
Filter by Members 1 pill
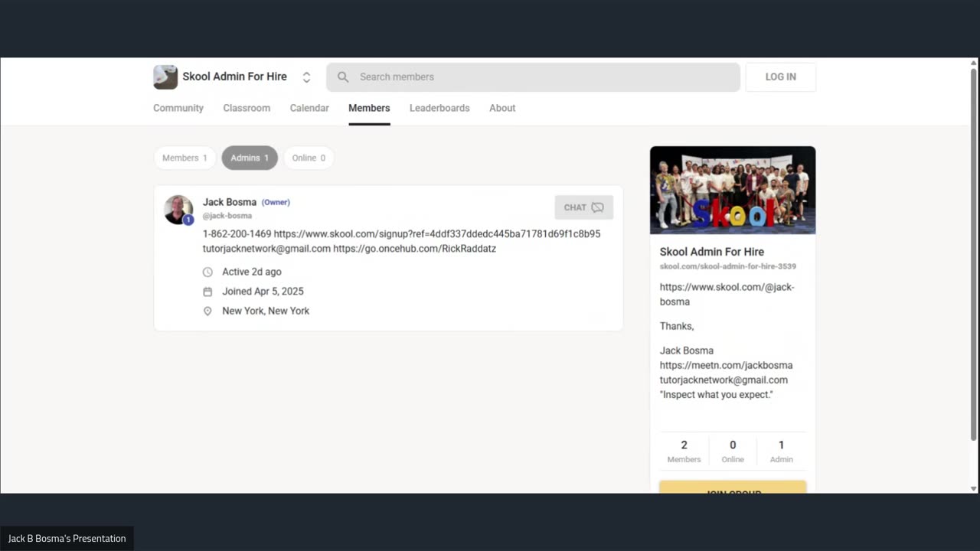tap(185, 158)
